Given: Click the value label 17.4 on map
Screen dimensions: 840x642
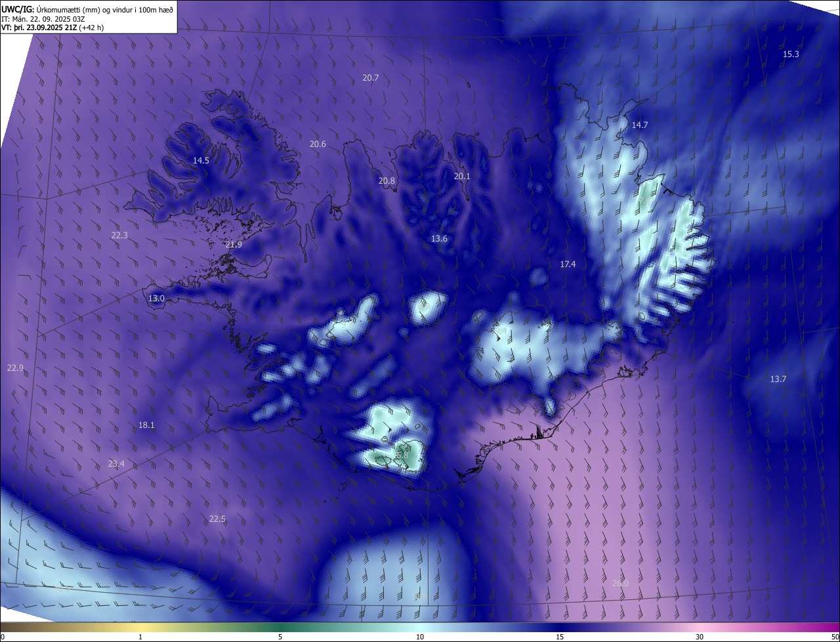Looking at the screenshot, I should coord(568,264).
